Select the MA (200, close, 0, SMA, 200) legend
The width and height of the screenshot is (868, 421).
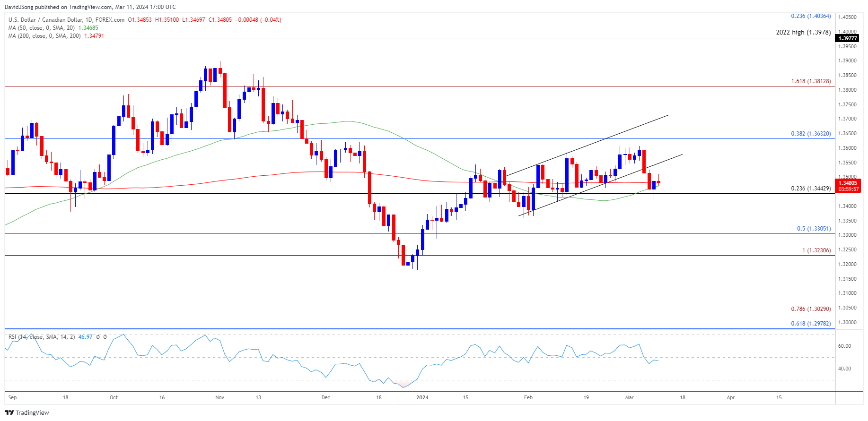click(x=44, y=36)
